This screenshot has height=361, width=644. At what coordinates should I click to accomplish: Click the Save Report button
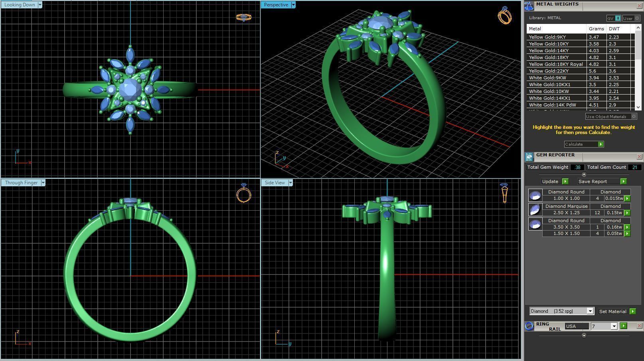[599, 181]
